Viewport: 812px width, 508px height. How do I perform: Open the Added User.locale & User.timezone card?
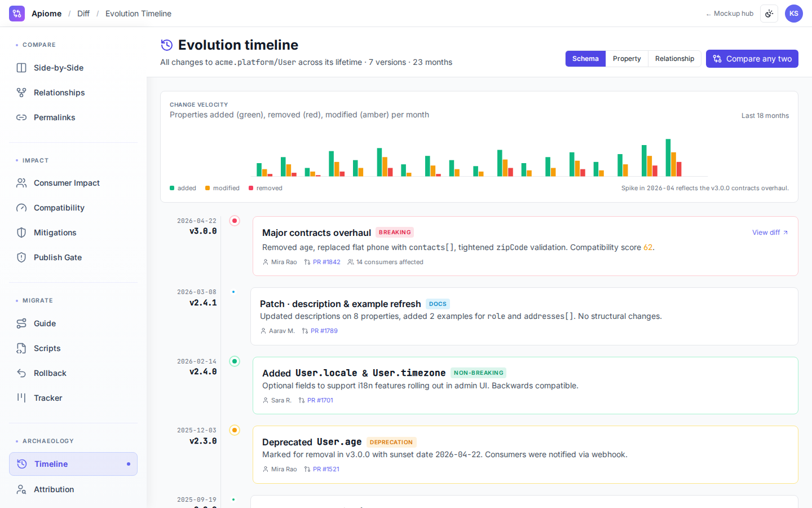tap(526, 386)
